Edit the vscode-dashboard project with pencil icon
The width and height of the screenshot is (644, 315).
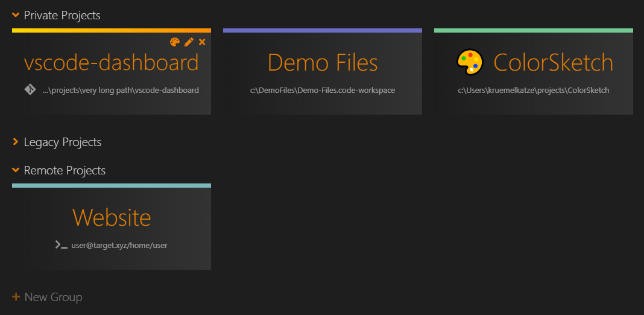189,42
